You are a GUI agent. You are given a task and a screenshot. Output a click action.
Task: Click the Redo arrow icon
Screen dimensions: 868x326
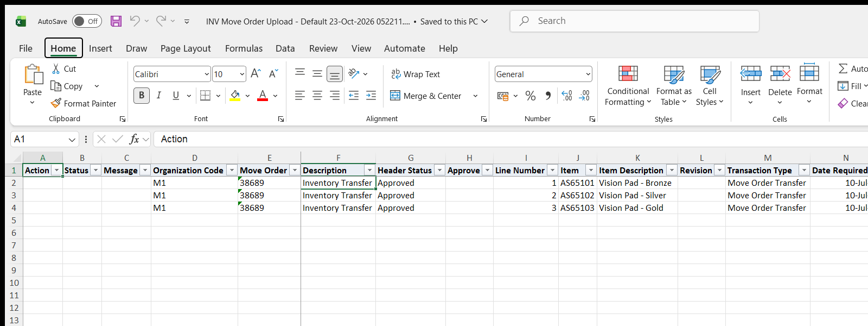(x=161, y=21)
